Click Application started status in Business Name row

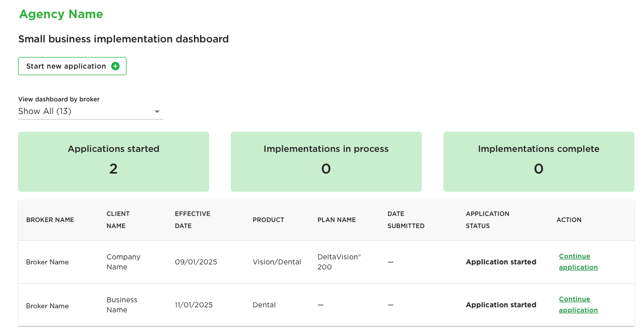501,305
